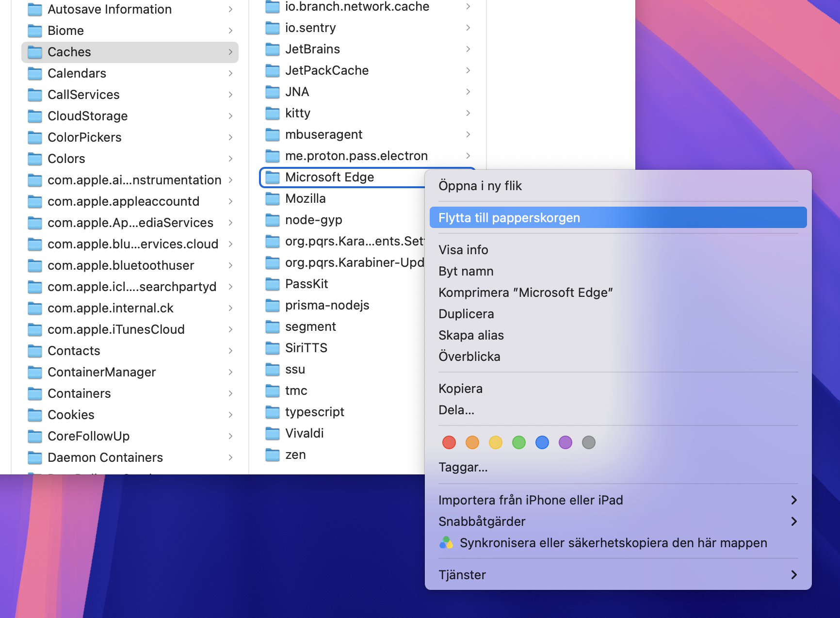Image resolution: width=840 pixels, height=618 pixels.
Task: Select the ContainerManager folder row
Action: point(130,372)
